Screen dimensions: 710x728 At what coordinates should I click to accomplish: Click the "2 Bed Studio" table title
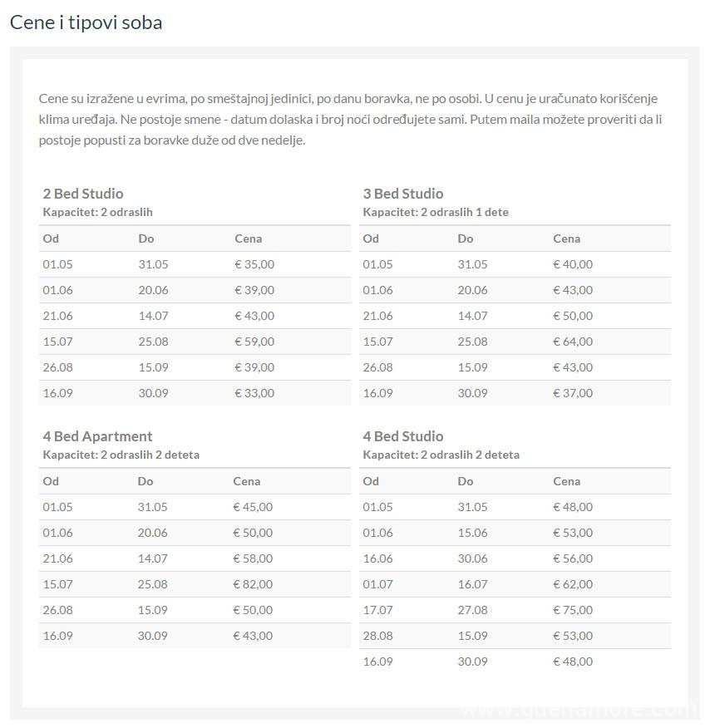coord(83,194)
